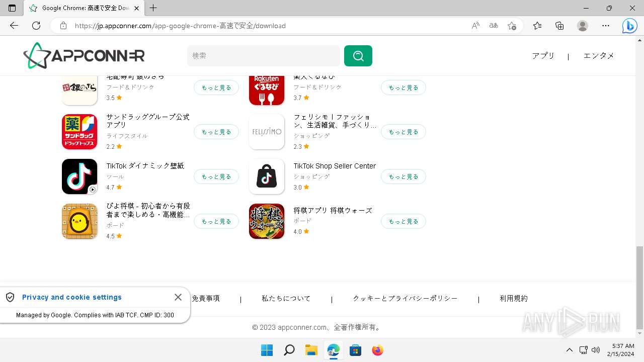Open the tab actions menu icon

(12, 8)
